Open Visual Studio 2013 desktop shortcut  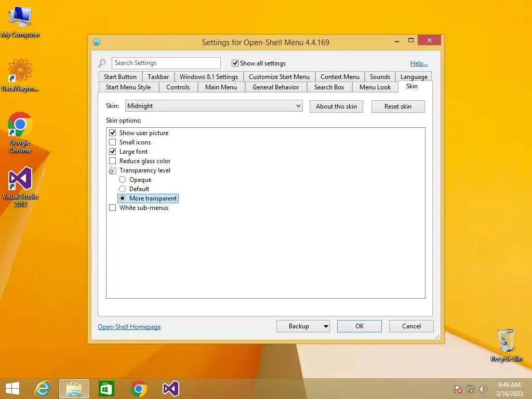click(x=20, y=187)
